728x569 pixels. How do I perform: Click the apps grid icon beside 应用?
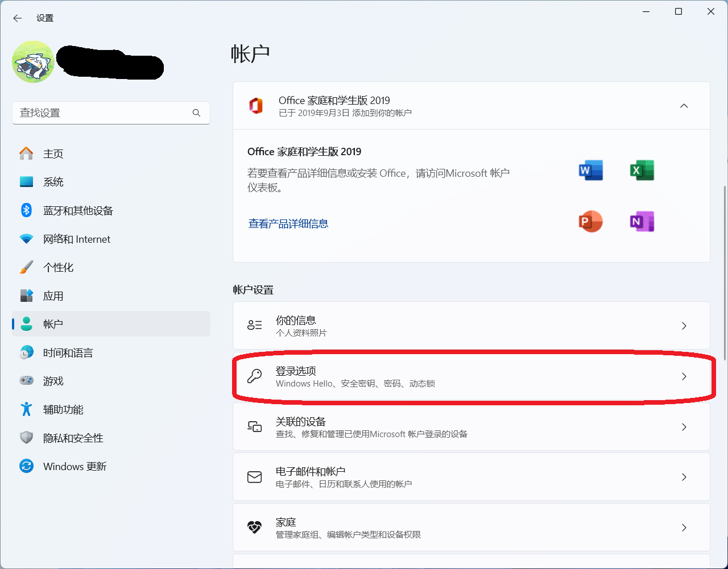tap(26, 296)
